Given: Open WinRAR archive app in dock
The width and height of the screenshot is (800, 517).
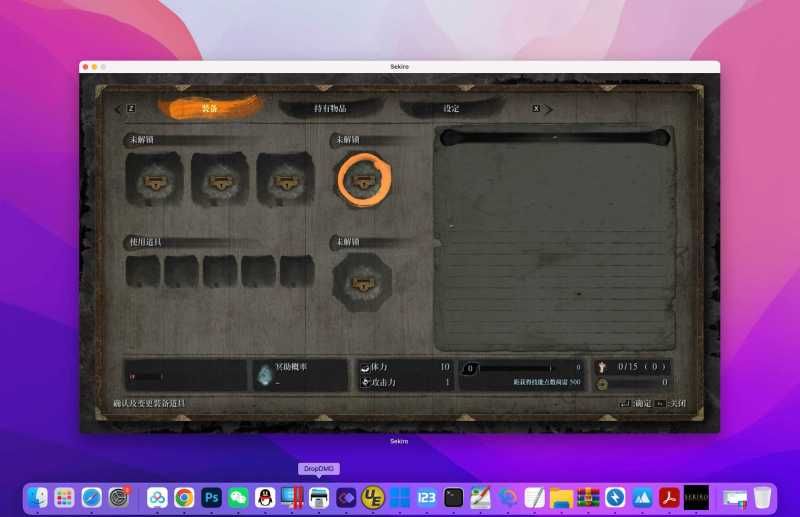Looking at the screenshot, I should tap(588, 498).
